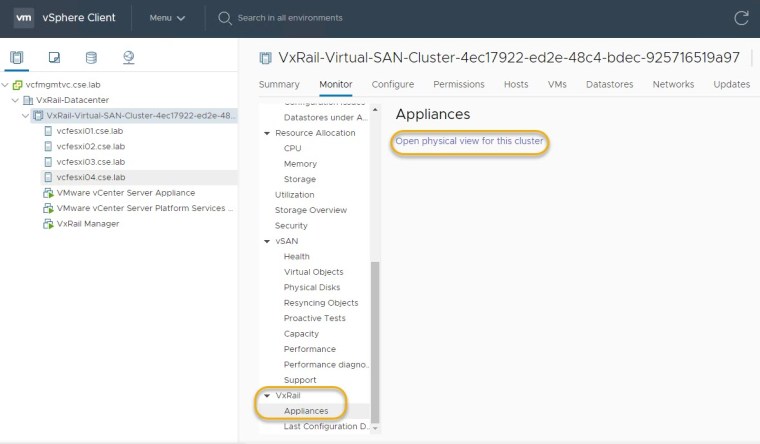
Task: Click the refresh icon in top bar
Action: [741, 18]
